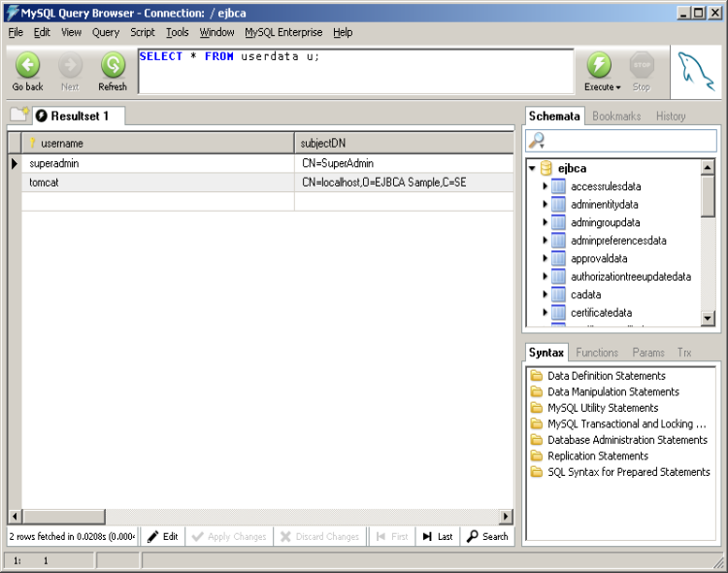Switch to the Params tab
The image size is (728, 573).
coord(648,353)
